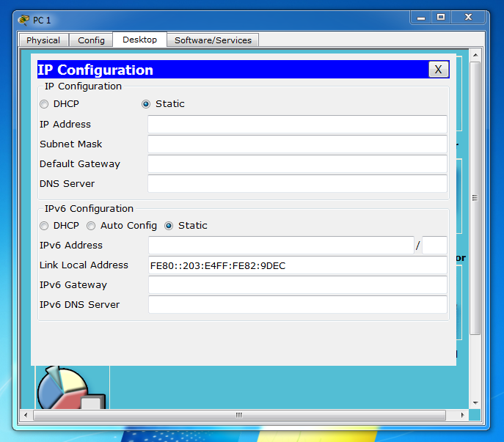The image size is (504, 442).
Task: Switch to the Physical tab
Action: [43, 40]
